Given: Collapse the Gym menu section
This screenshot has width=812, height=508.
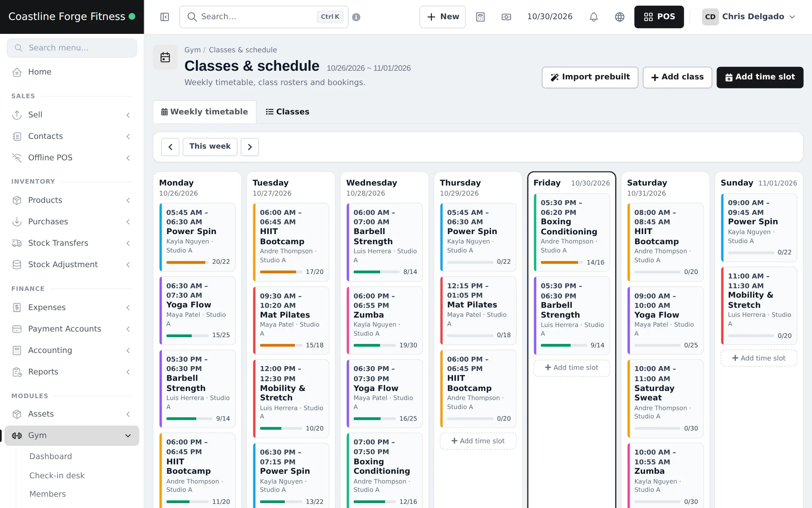Looking at the screenshot, I should click(72, 435).
